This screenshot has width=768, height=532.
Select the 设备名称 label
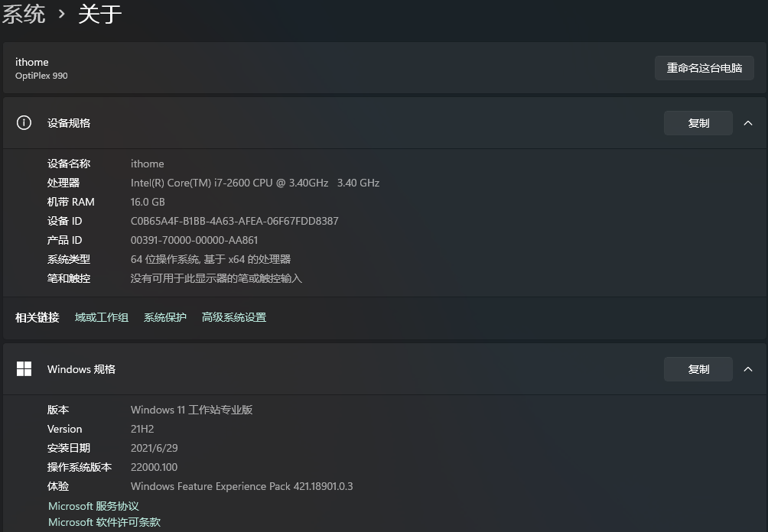(69, 164)
